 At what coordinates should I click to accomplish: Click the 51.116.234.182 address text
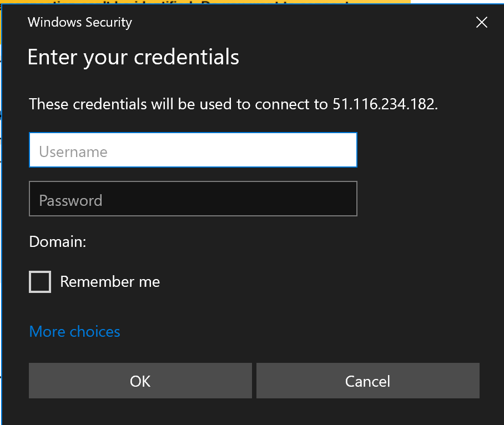[x=384, y=104]
